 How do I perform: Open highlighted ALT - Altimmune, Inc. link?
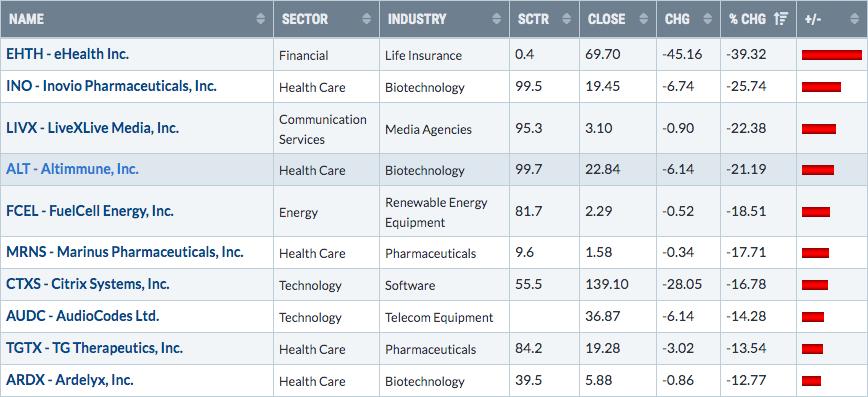pyautogui.click(x=73, y=169)
